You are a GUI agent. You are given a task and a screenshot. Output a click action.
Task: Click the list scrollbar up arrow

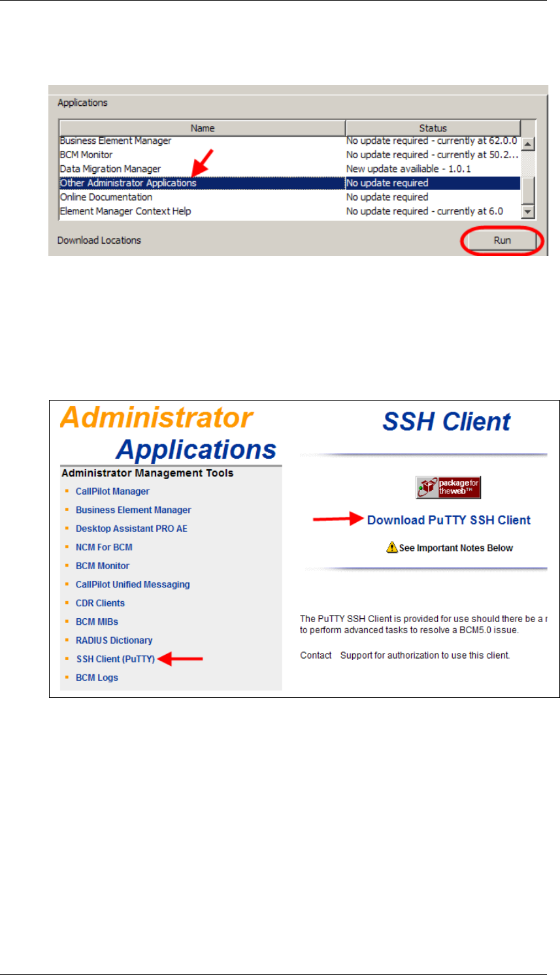pos(529,144)
